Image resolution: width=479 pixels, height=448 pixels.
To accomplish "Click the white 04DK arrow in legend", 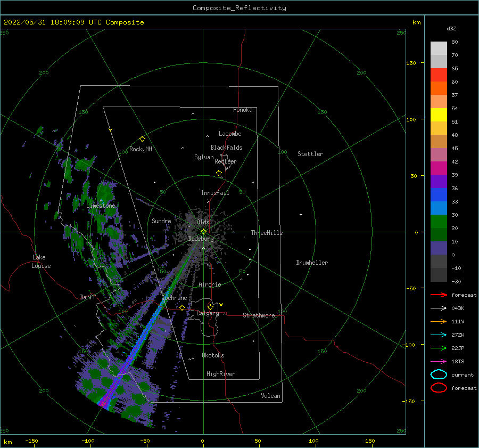I will [439, 308].
